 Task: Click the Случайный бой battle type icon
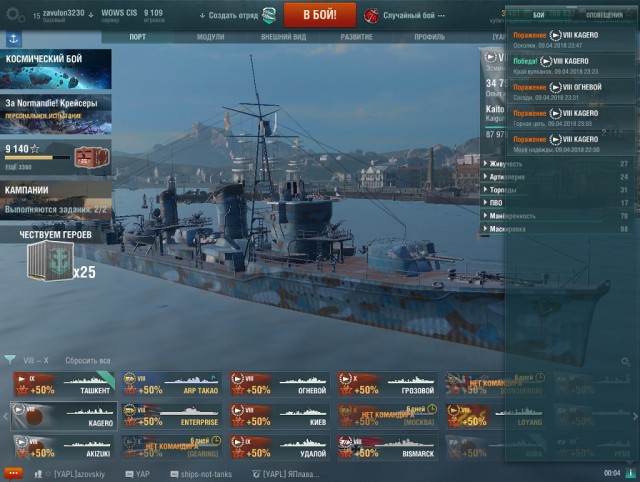pos(371,16)
